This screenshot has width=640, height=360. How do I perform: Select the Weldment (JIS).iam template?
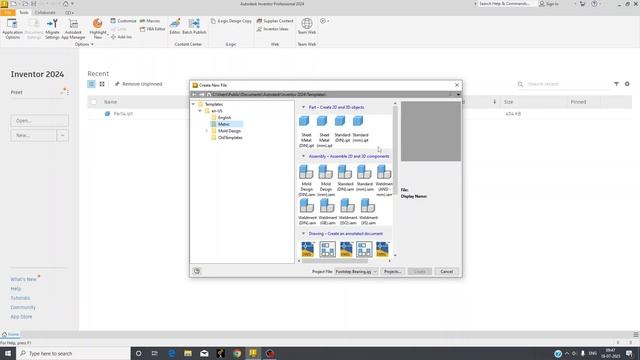coord(368,211)
